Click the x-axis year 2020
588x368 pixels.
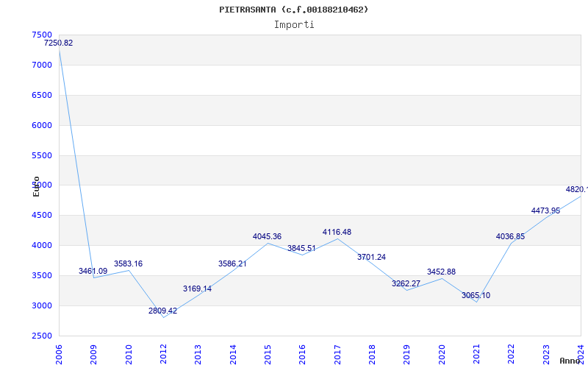click(x=442, y=355)
